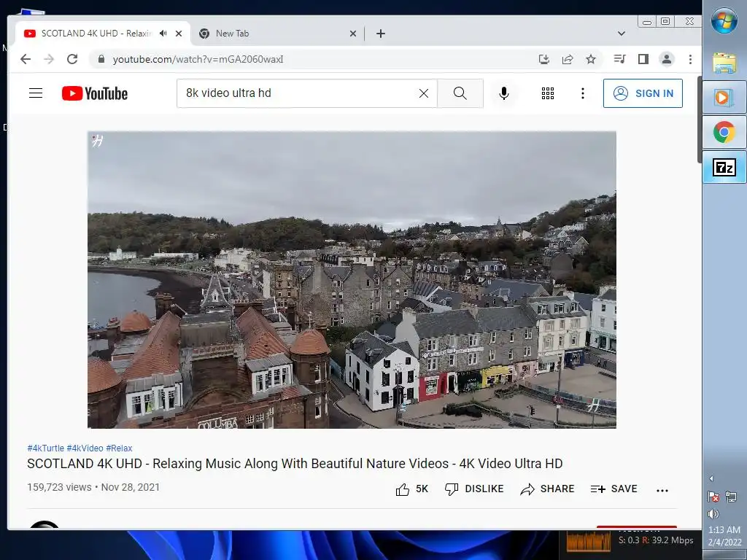The height and width of the screenshot is (560, 747).
Task: Open a new tab with the plus button
Action: point(381,34)
